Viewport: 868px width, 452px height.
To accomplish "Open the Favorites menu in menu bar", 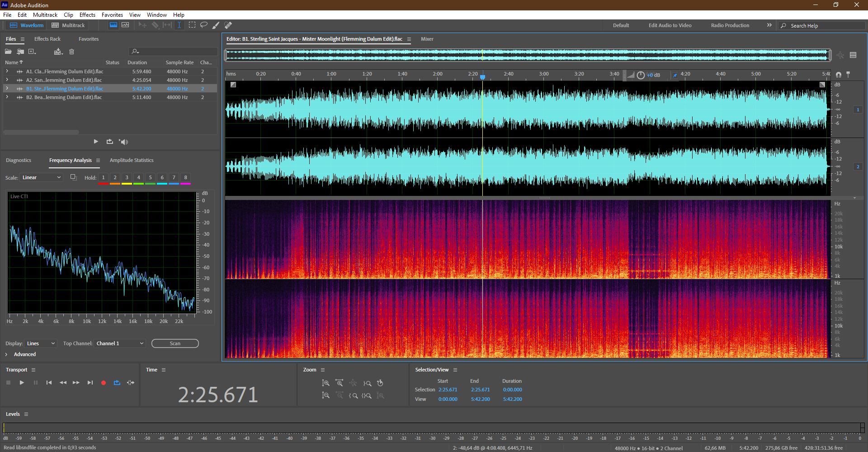I will 112,15.
